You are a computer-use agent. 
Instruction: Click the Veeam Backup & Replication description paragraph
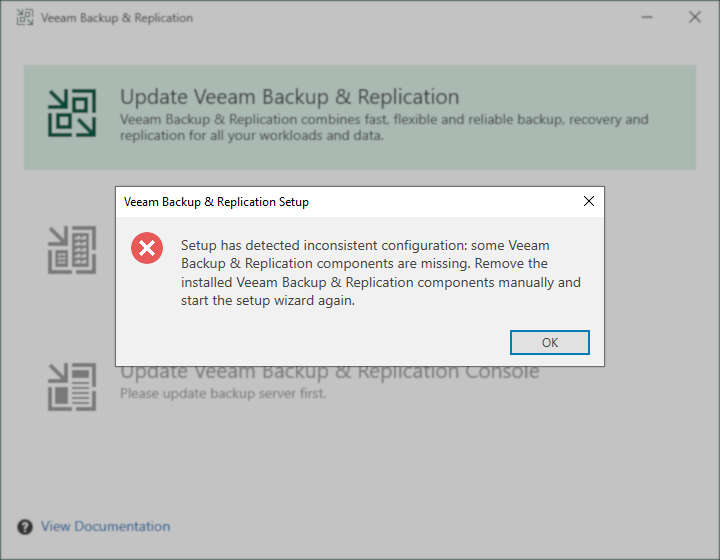[x=384, y=127]
